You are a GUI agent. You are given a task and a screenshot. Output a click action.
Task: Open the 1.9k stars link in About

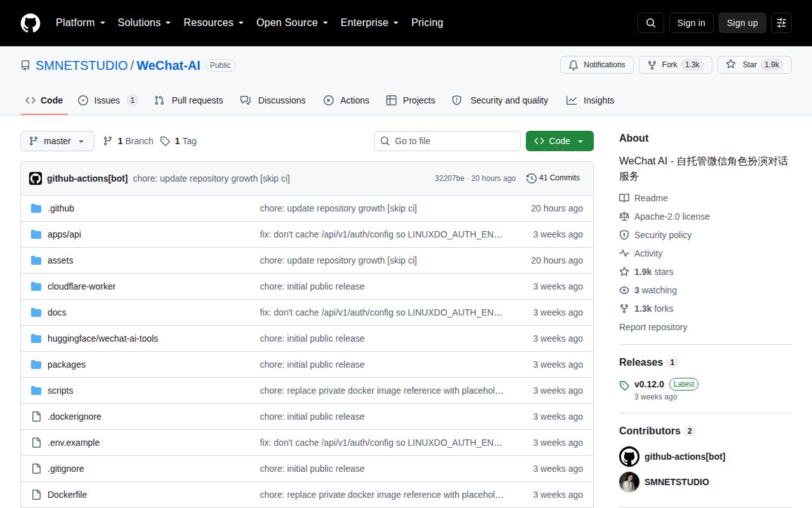[646, 272]
